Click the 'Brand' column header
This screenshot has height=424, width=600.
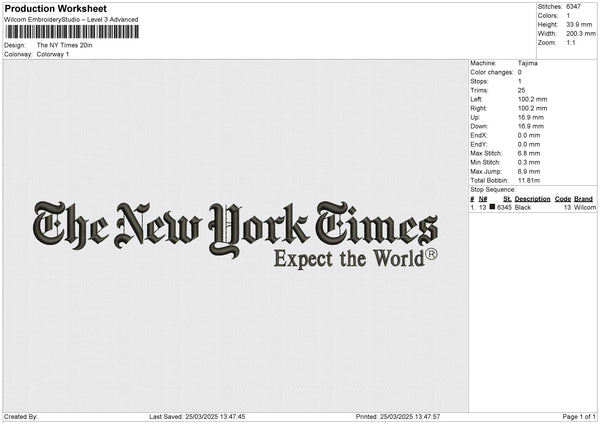583,199
